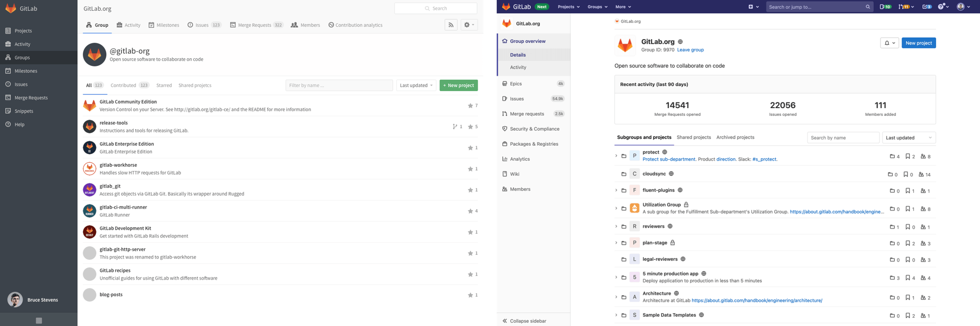Open the Protect sub-department link
980x326 pixels.
(x=668, y=159)
